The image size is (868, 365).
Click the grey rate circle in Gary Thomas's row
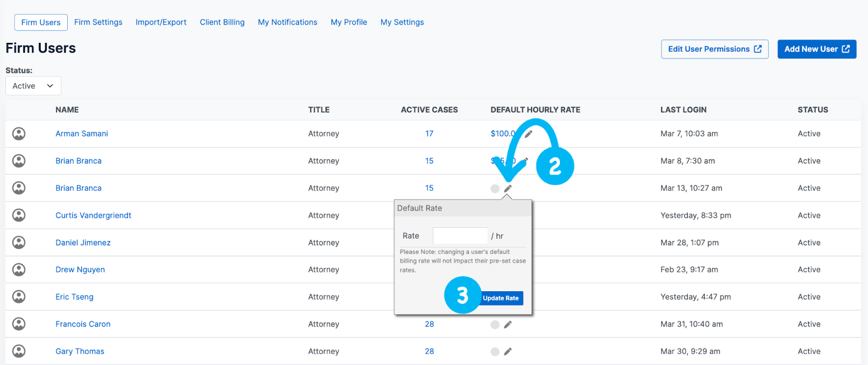tap(495, 351)
